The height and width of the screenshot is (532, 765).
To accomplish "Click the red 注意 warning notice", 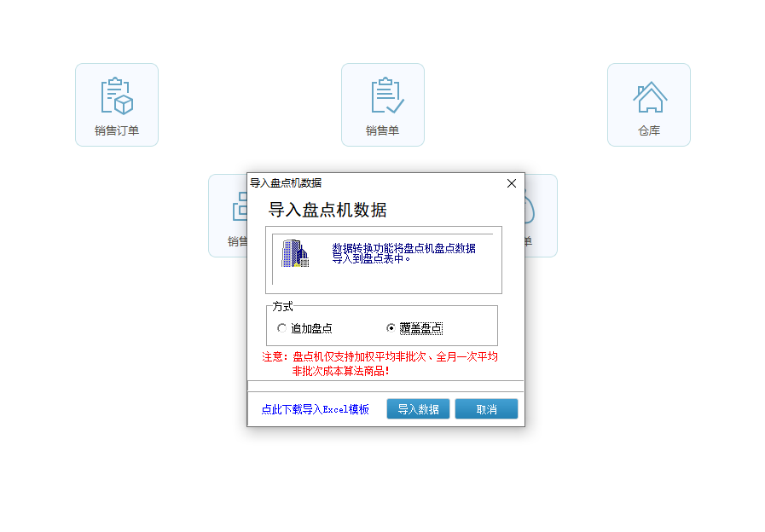I will coord(380,364).
